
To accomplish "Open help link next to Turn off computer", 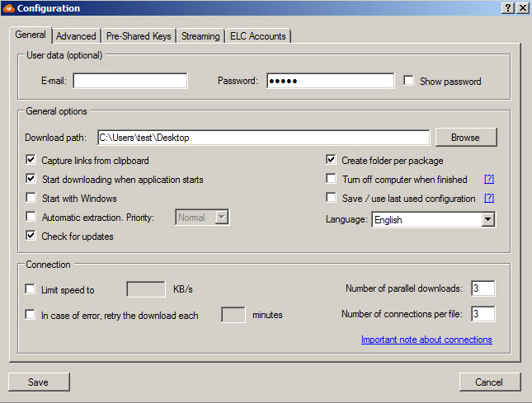I will click(489, 179).
